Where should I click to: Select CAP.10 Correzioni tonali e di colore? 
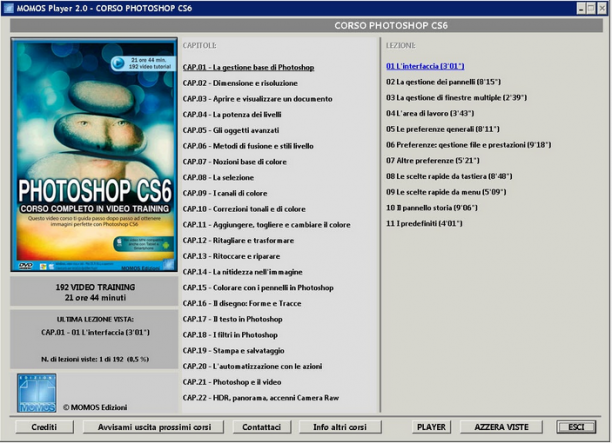[x=244, y=209]
